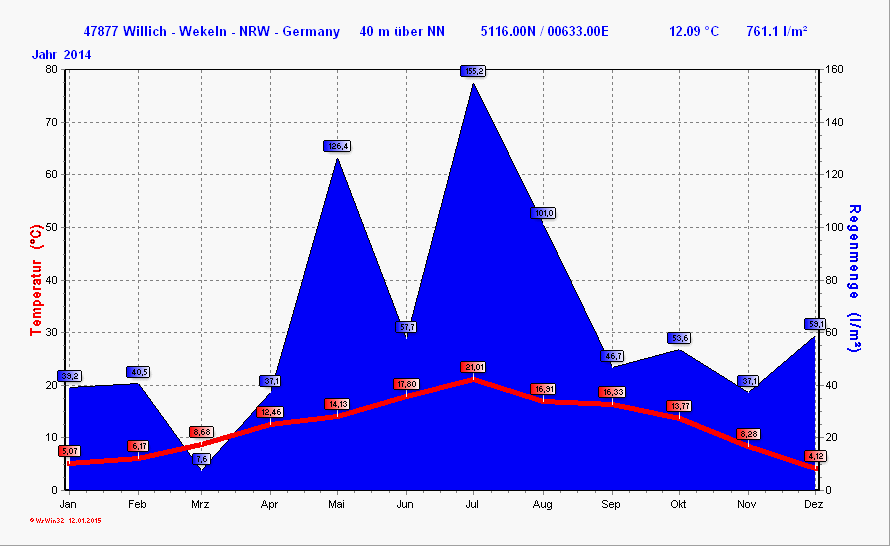Click the red WsWin32 footer text
The image size is (890, 546).
click(x=66, y=520)
